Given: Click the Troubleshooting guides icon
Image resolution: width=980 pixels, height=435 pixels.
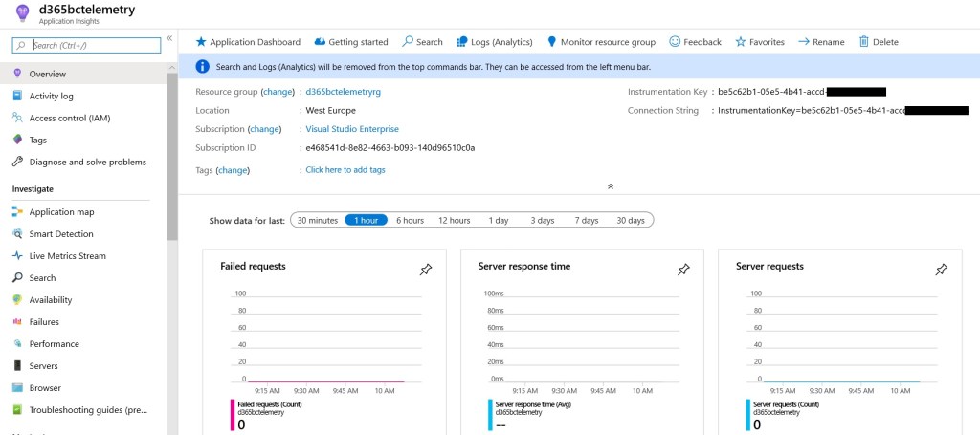Looking at the screenshot, I should (x=17, y=410).
